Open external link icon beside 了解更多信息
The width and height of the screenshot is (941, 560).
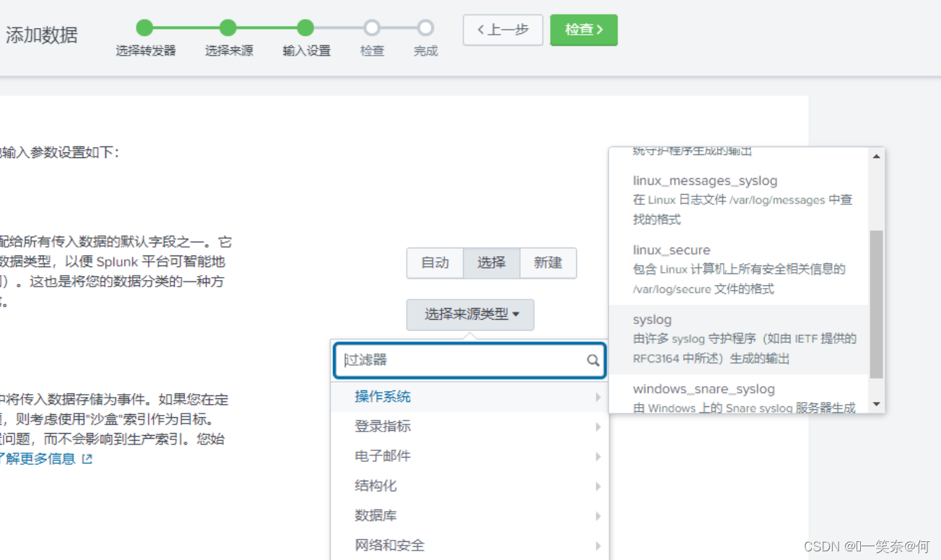87,459
